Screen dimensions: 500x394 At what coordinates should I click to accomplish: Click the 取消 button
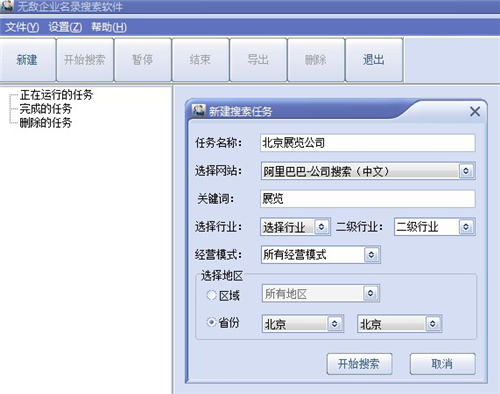pos(443,364)
